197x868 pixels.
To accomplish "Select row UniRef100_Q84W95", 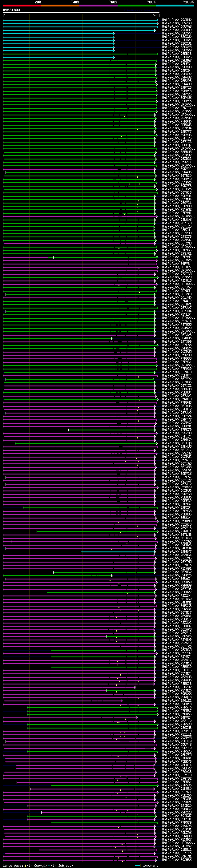I will [177, 338].
